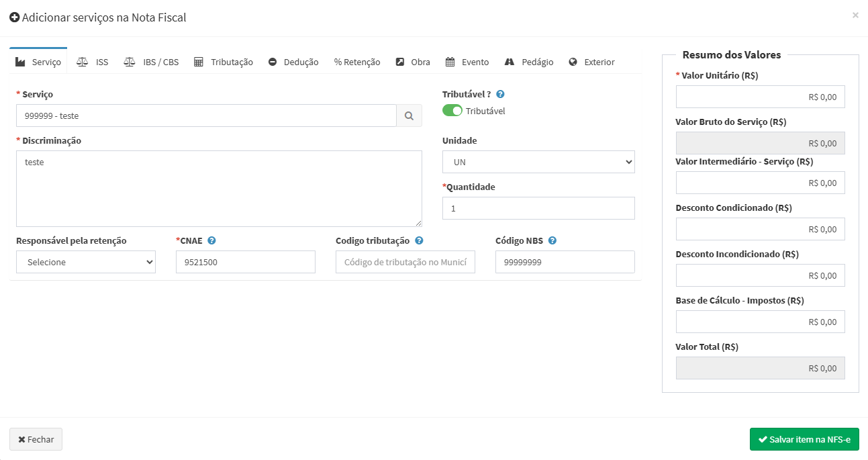Open the Responsável pela retenção dropdown
This screenshot has height=460, width=868.
click(86, 262)
